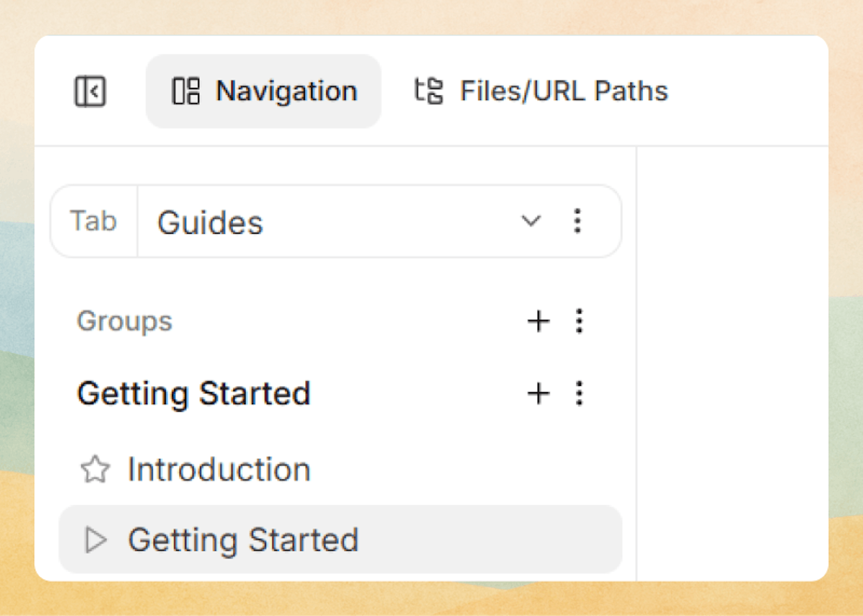This screenshot has width=863, height=616.
Task: Switch to Files/URL Paths view
Action: pyautogui.click(x=563, y=90)
